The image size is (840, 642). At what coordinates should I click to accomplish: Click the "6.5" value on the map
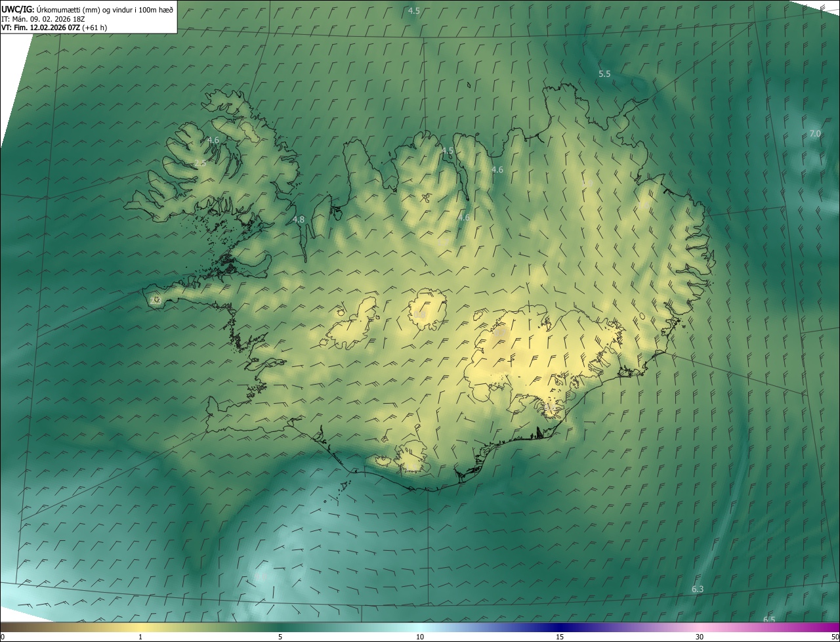[769, 620]
